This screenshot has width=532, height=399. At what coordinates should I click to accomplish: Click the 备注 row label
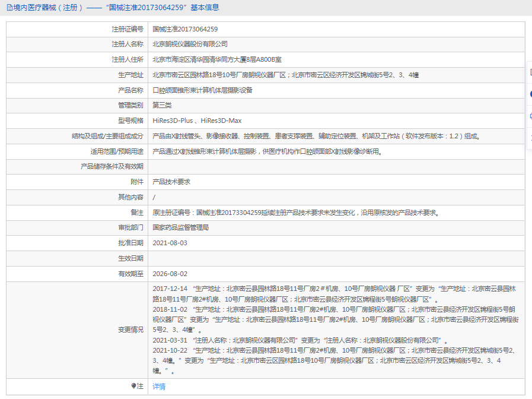[x=137, y=213]
